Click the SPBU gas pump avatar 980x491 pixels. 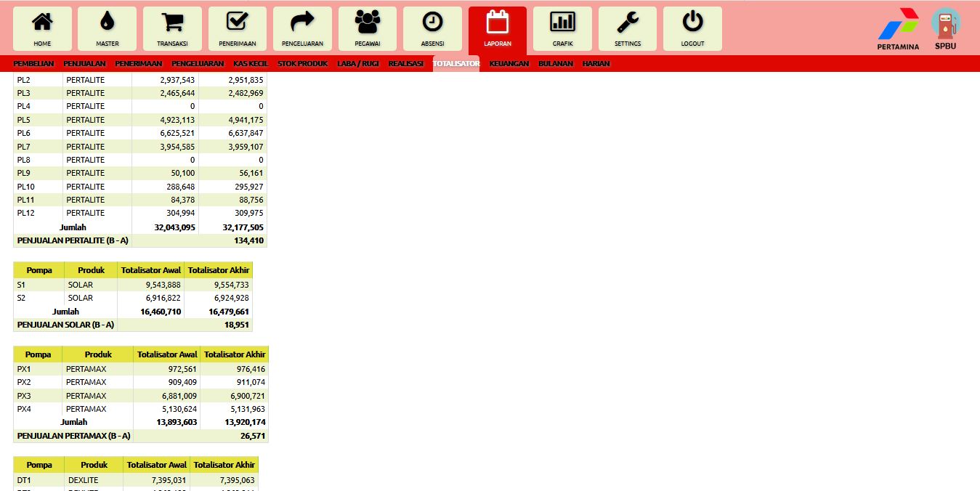945,24
